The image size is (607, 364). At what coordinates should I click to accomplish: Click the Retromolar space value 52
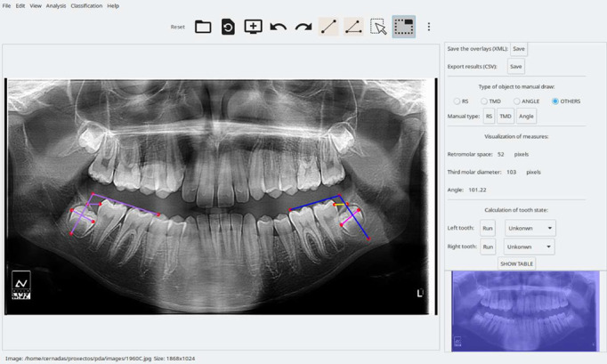(x=501, y=154)
